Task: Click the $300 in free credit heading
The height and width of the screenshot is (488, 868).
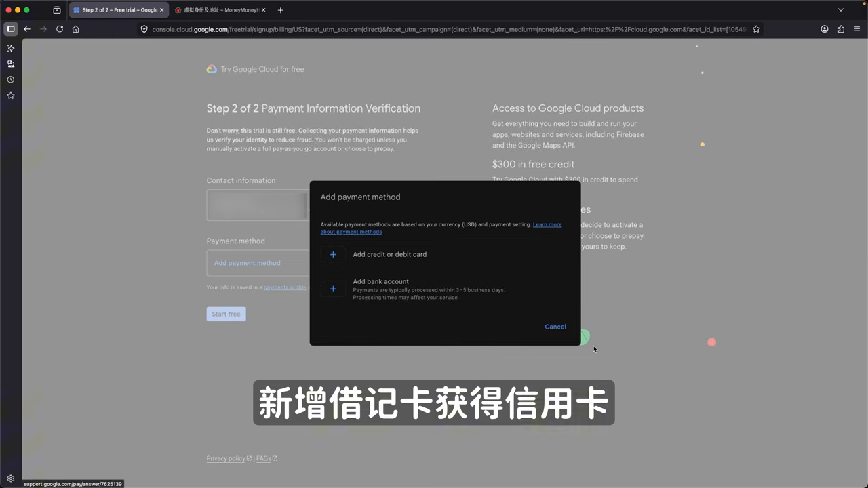Action: 533,164
